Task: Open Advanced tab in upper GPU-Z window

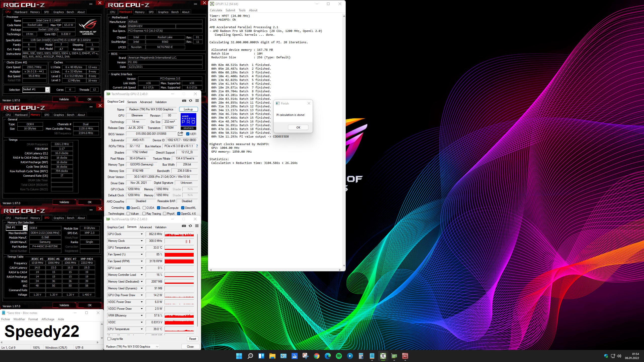Action: (x=146, y=102)
